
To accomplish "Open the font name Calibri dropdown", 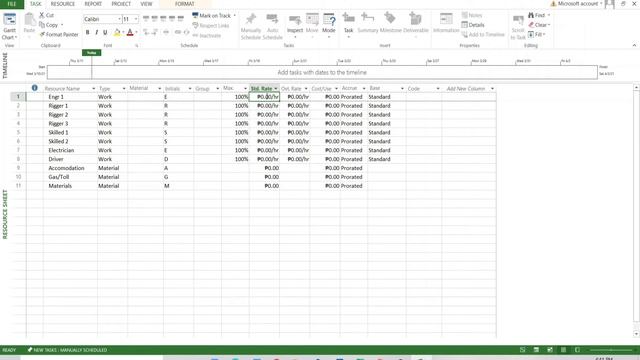I will [120, 19].
